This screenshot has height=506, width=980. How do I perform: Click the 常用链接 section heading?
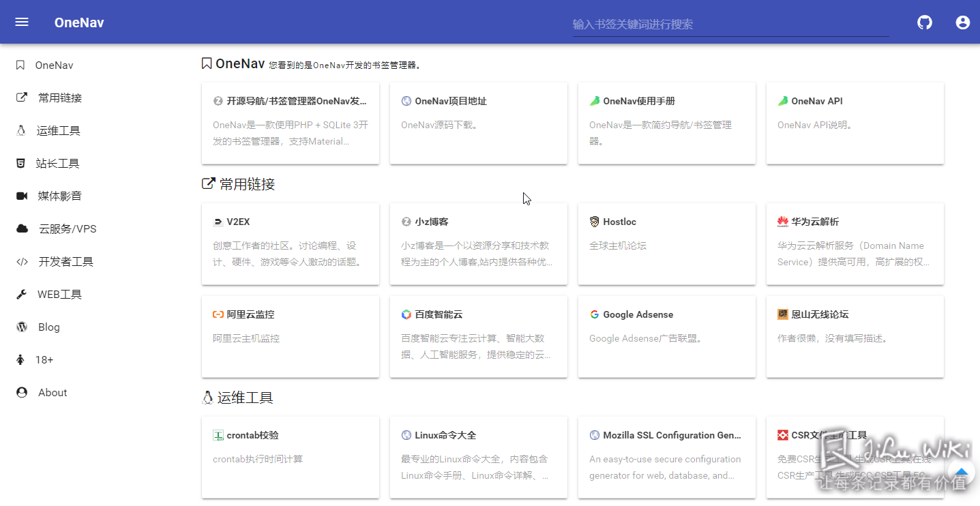[247, 184]
